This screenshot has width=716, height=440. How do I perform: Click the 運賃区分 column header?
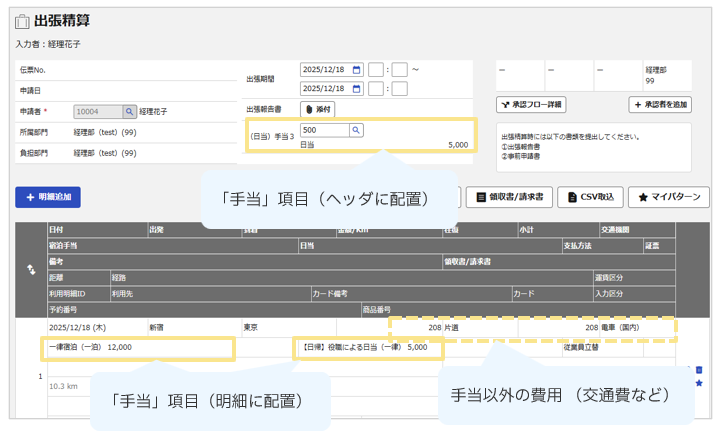pyautogui.click(x=635, y=278)
